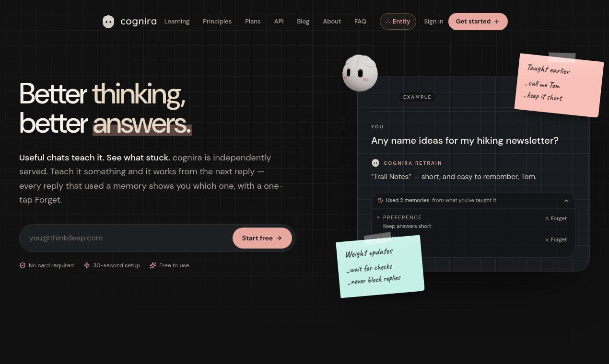
Task: Click the lightning bolt icon beside 30-second setup
Action: pos(87,265)
